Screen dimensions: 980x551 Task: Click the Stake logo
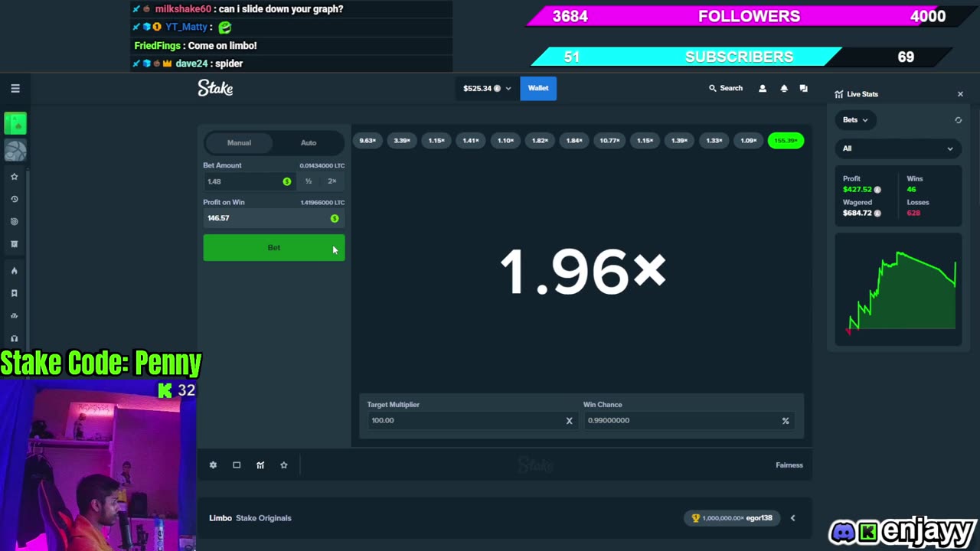pyautogui.click(x=215, y=88)
